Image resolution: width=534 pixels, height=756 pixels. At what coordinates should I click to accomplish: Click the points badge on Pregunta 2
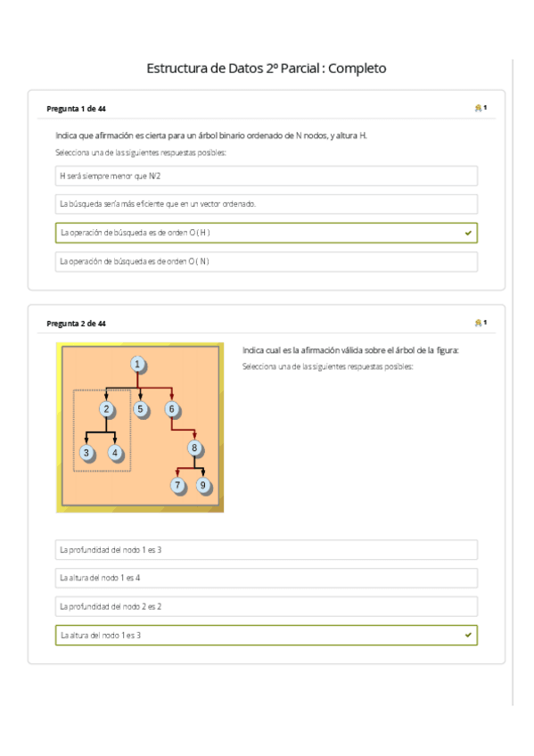pos(479,322)
